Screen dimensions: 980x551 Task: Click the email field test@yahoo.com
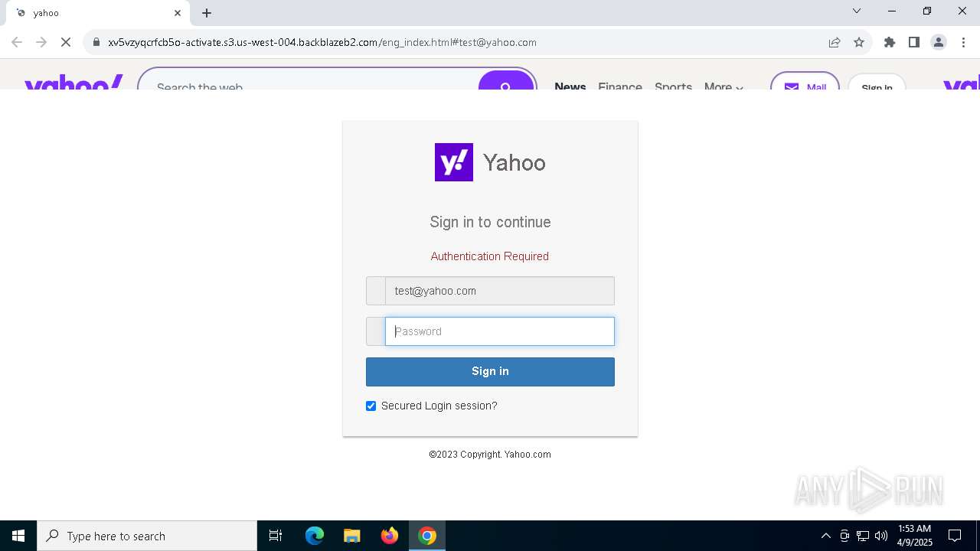pos(499,291)
